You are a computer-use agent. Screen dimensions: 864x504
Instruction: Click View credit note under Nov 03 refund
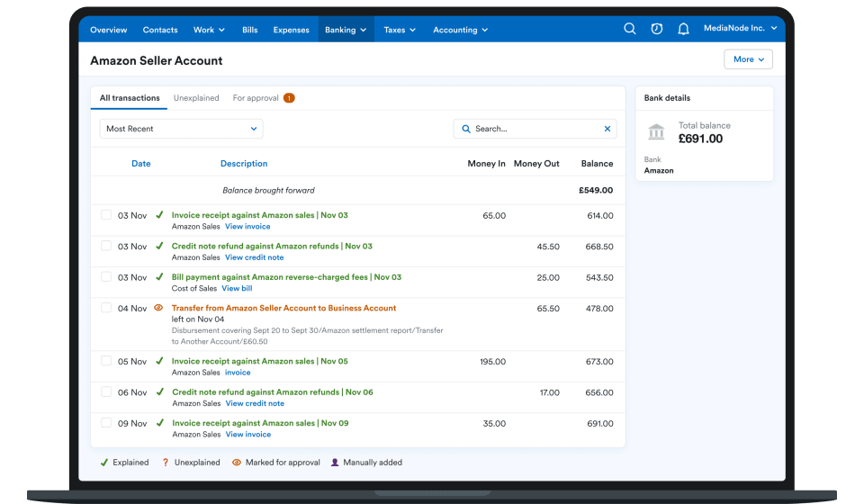[254, 257]
